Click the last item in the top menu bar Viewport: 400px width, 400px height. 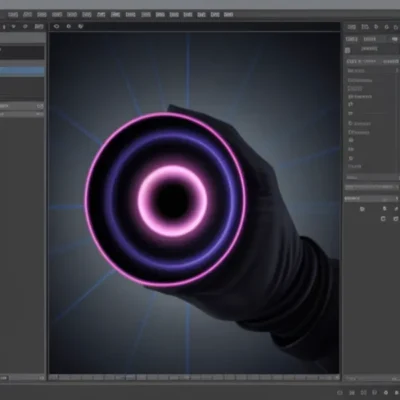point(228,15)
